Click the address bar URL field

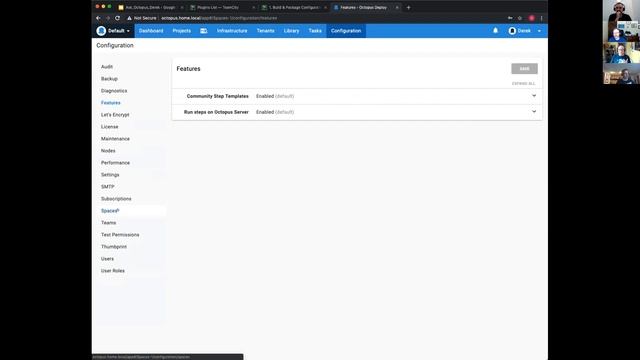click(x=314, y=18)
